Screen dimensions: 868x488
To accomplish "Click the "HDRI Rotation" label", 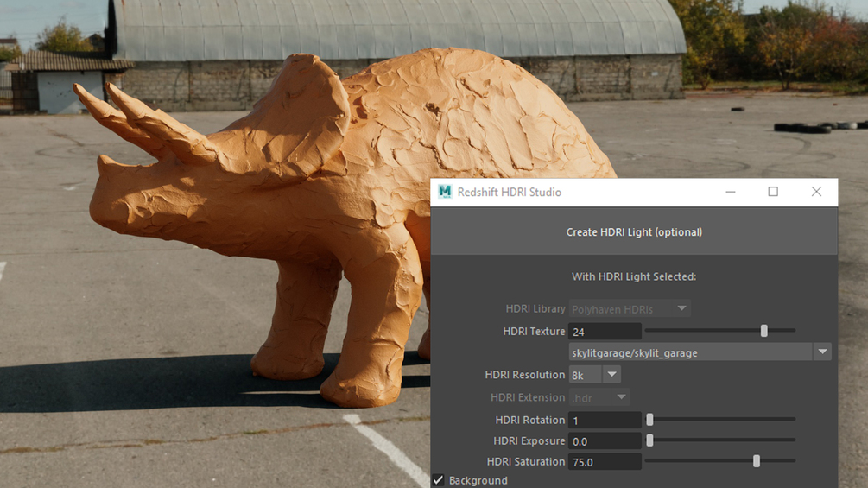I will click(529, 420).
